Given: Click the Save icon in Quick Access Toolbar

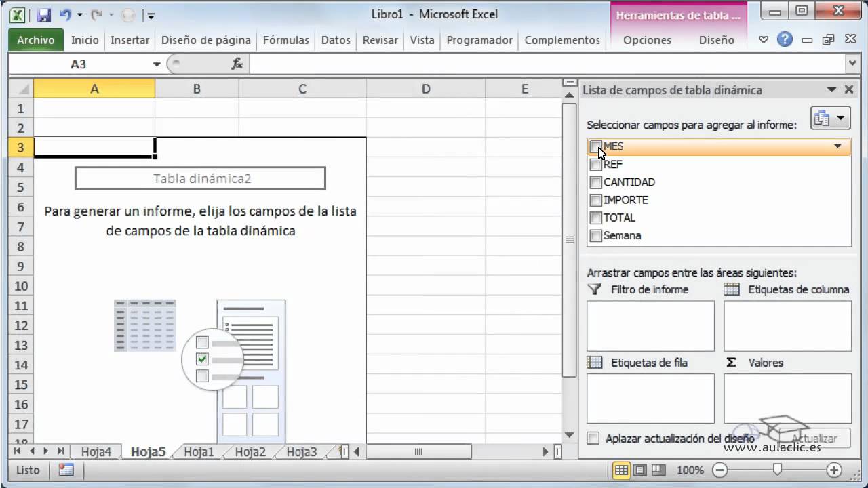Looking at the screenshot, I should point(43,14).
